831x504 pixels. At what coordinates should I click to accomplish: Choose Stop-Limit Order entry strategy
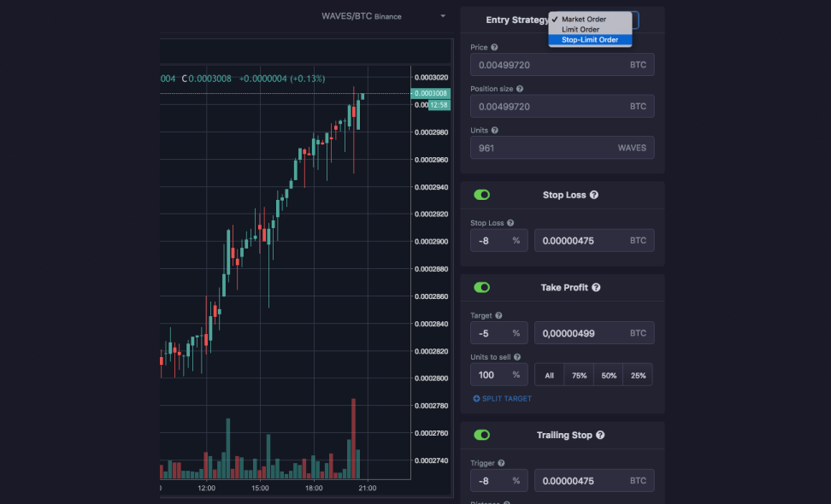click(x=590, y=39)
